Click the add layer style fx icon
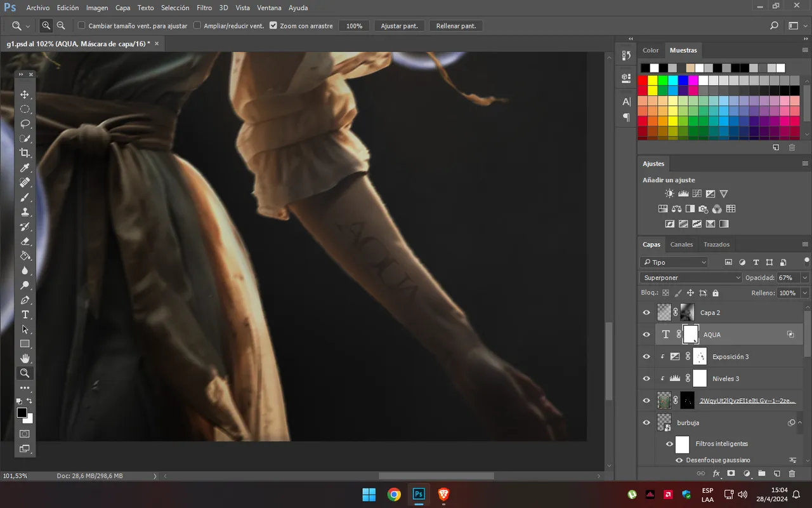 coord(716,474)
